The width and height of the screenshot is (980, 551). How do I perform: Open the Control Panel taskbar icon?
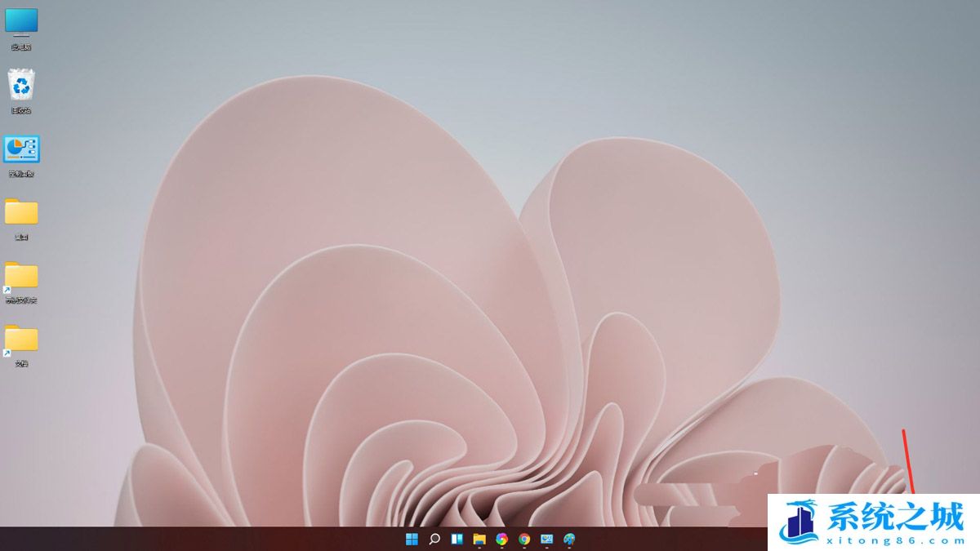(546, 539)
